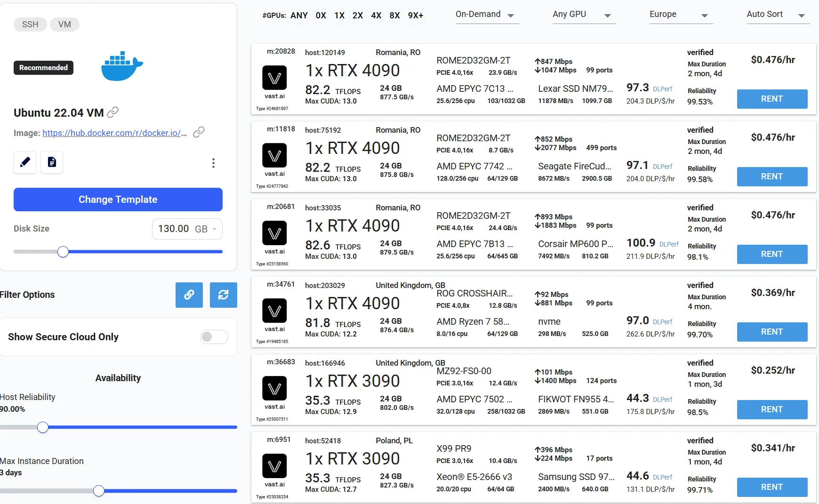Image resolution: width=819 pixels, height=504 pixels.
Task: Copy image link icon beside docker hub URL
Action: coord(199,132)
